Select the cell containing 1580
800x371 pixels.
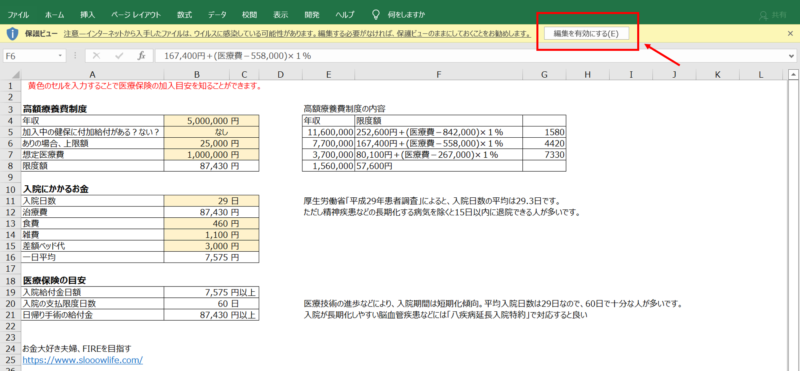[x=544, y=132]
